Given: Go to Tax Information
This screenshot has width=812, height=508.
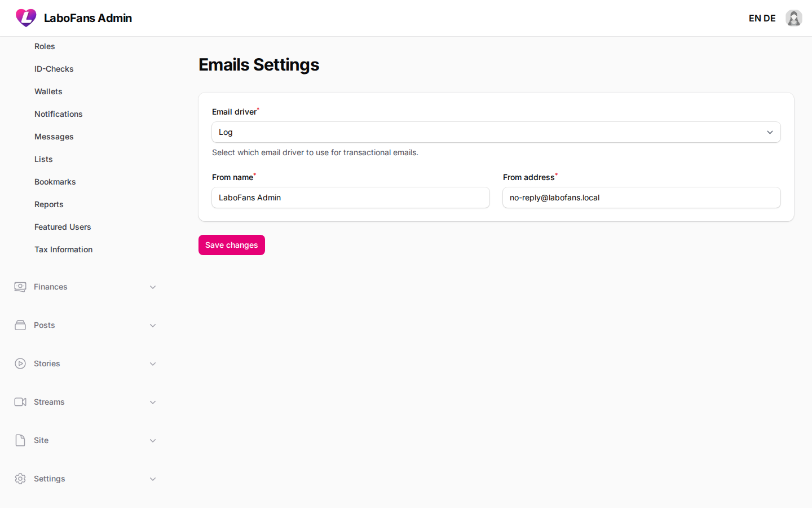Looking at the screenshot, I should click(64, 249).
